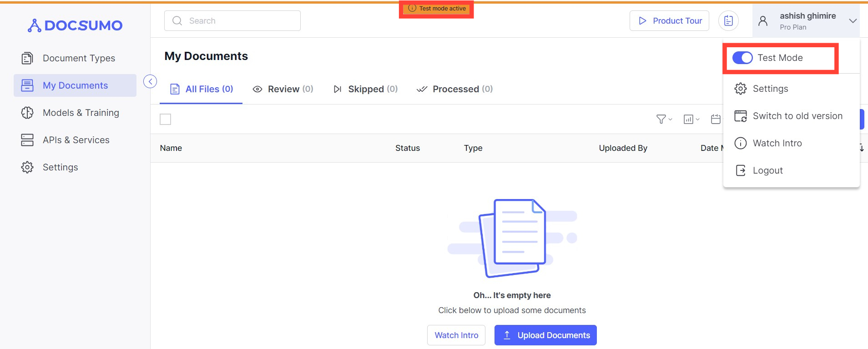Screen dimensions: 868x349
Task: Sort by Name column header
Action: tap(171, 148)
